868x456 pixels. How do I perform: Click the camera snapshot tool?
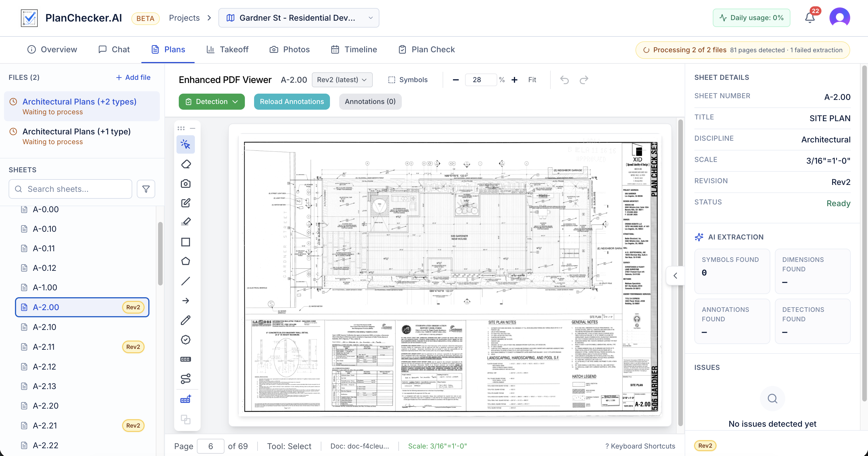pyautogui.click(x=186, y=183)
